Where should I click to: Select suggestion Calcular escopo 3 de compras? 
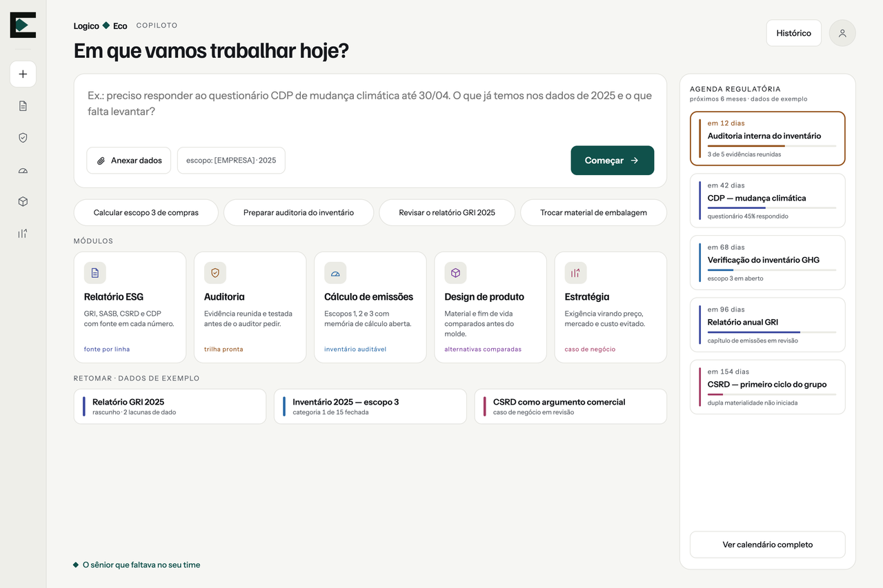pos(146,212)
